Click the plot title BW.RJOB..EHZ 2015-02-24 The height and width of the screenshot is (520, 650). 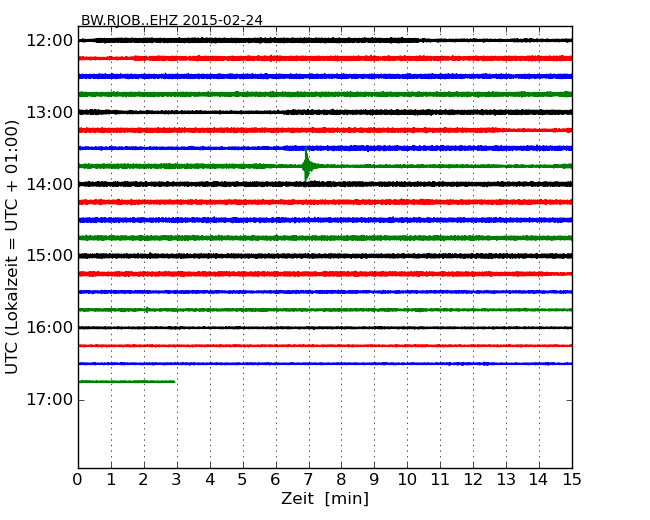[x=172, y=20]
